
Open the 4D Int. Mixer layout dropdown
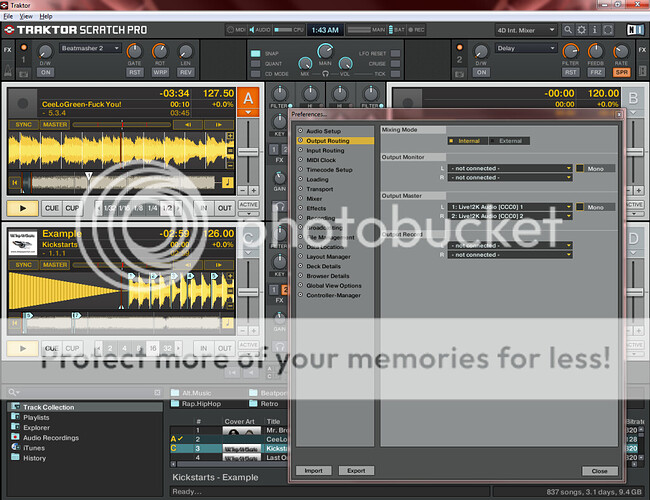[x=526, y=30]
